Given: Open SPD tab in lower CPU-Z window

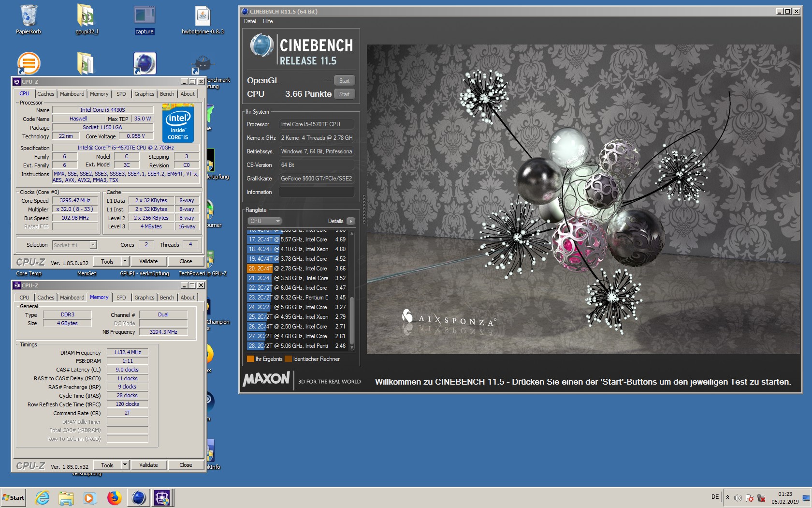Looking at the screenshot, I should 121,298.
